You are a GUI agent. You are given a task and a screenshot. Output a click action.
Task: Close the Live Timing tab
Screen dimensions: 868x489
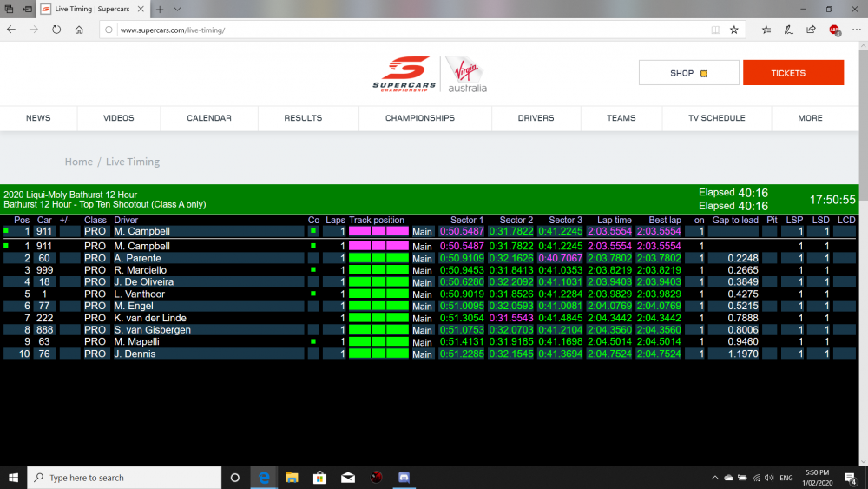141,9
